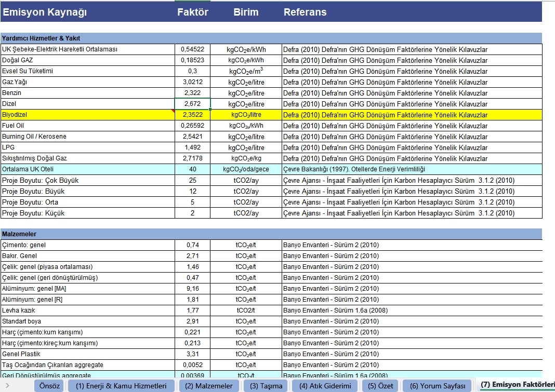This screenshot has height=392, width=555.
Task: Click the red comment indicator on Biyodizel row
Action: tap(173, 111)
